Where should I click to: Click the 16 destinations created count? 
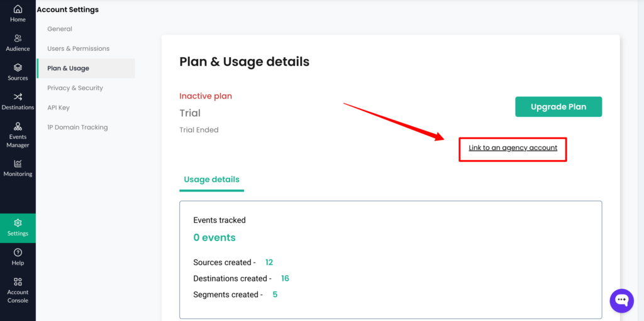pyautogui.click(x=285, y=278)
